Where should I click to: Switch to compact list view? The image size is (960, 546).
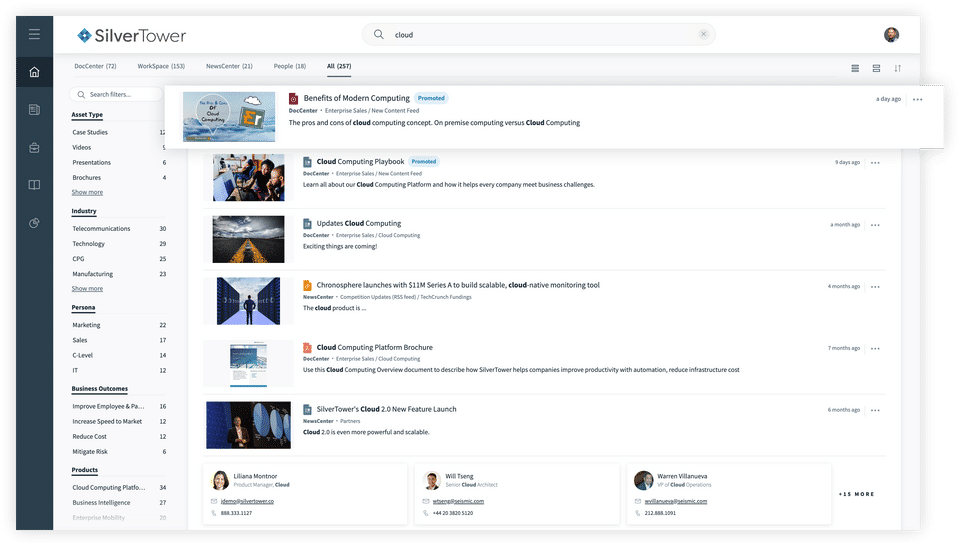pyautogui.click(x=855, y=69)
